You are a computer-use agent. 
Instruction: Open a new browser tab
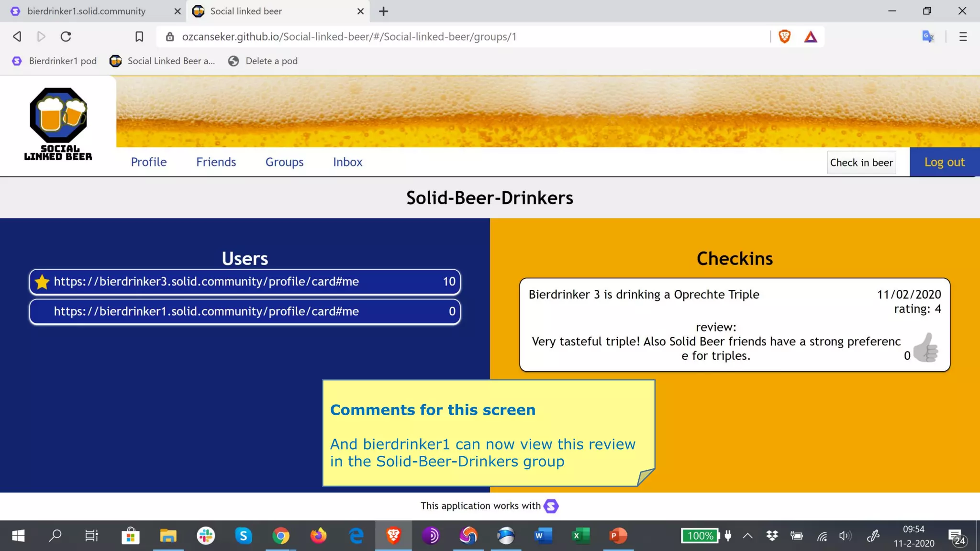click(x=383, y=11)
